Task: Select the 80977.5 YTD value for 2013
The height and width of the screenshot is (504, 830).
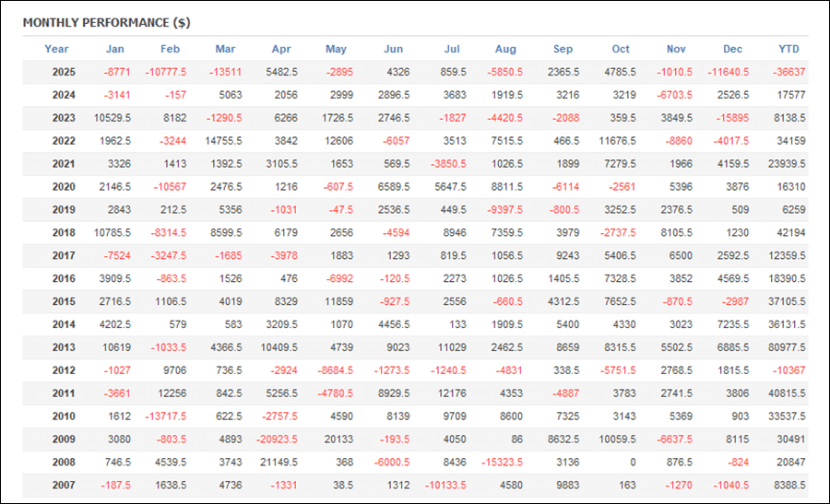Action: [787, 347]
